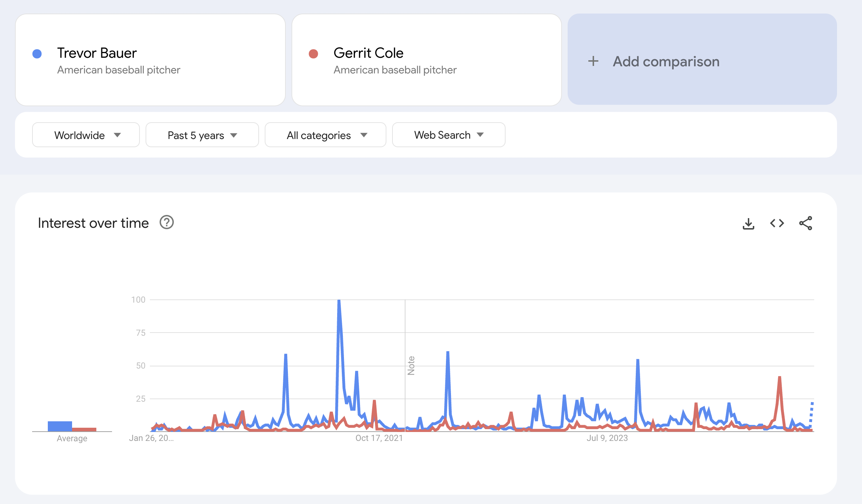The image size is (862, 504).
Task: Click the blue dot for Trevor Bauer
Action: [37, 53]
